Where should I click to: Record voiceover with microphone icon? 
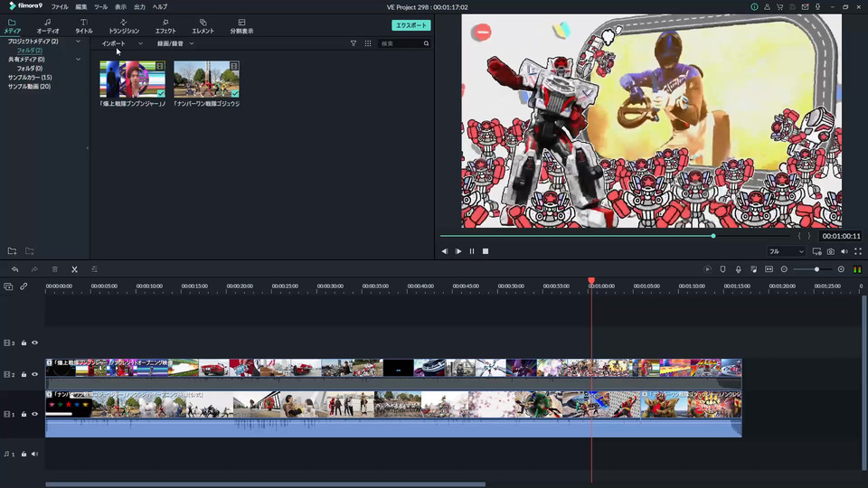pos(739,269)
